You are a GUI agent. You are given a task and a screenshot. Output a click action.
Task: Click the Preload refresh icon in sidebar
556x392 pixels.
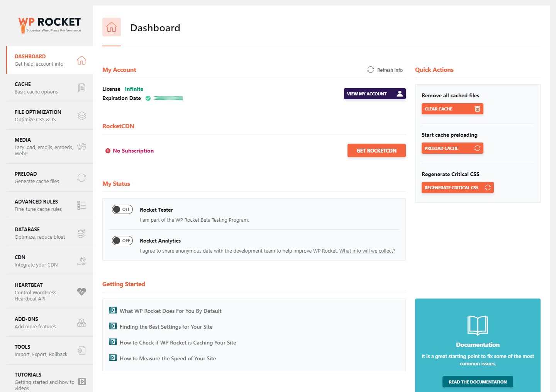click(81, 178)
